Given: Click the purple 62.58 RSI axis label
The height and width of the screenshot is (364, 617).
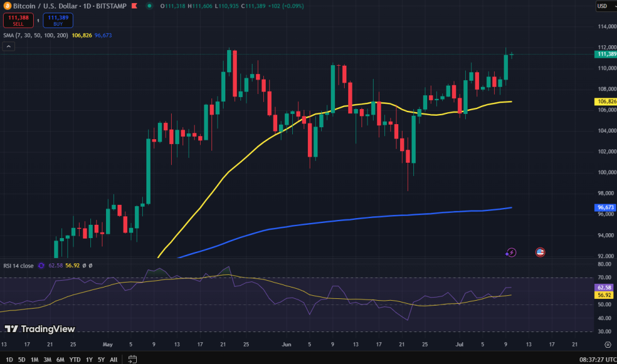Looking at the screenshot, I should point(604,287).
